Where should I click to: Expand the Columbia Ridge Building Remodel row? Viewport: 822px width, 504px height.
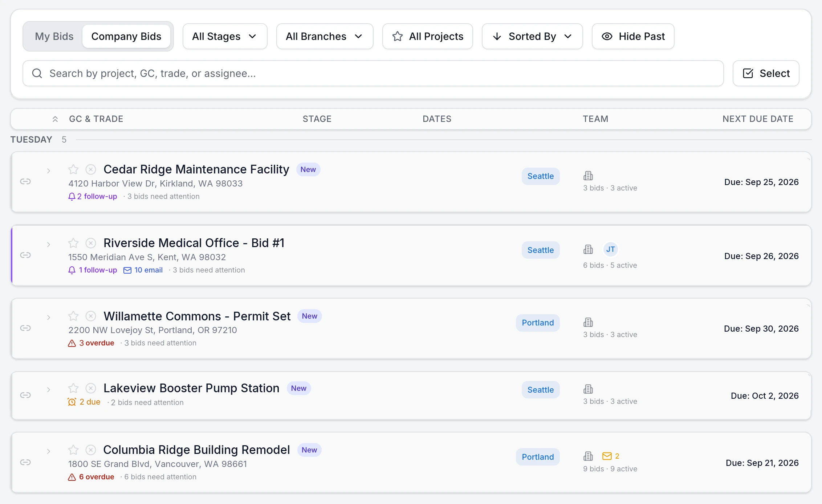pyautogui.click(x=49, y=451)
